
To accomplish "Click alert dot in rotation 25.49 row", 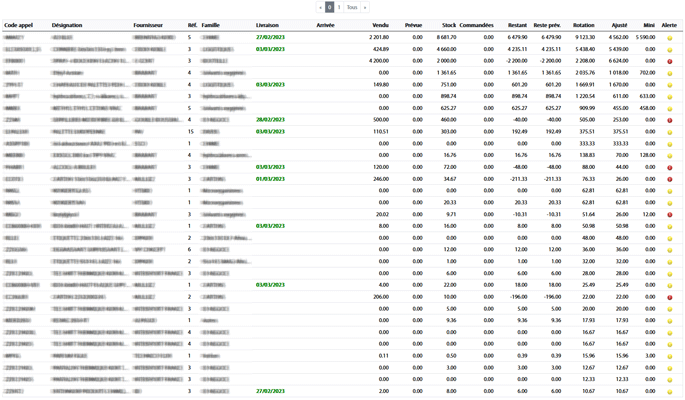I will 669,286.
